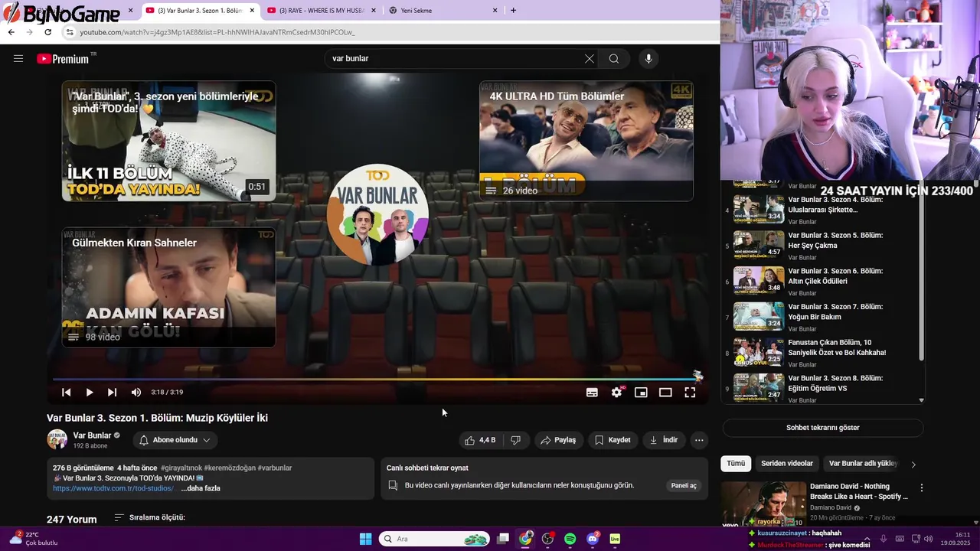Open a new browser tab

pyautogui.click(x=513, y=11)
